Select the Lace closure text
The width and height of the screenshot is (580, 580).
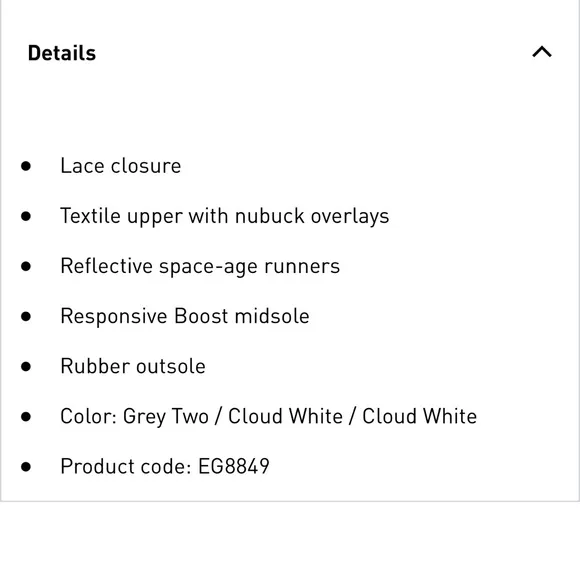click(x=121, y=165)
